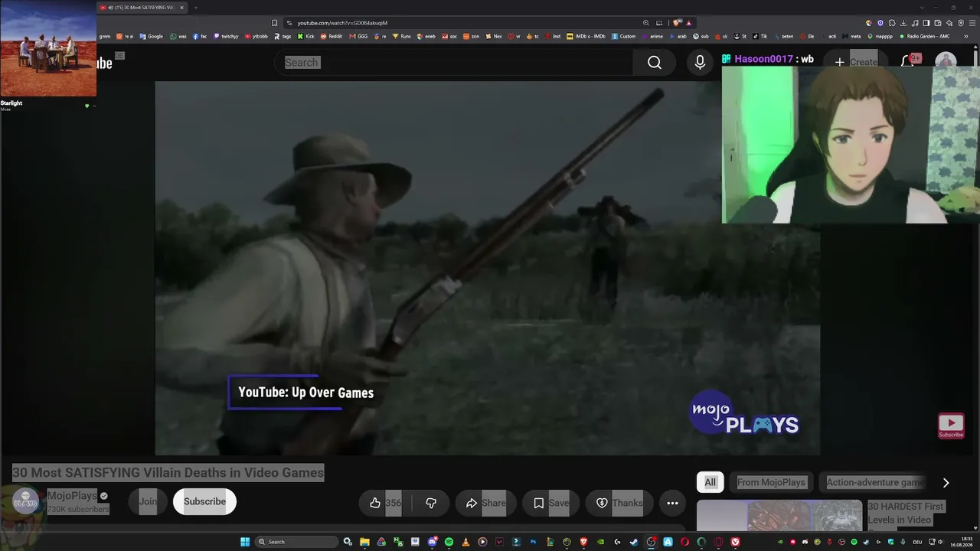The height and width of the screenshot is (551, 980).
Task: Show more filter chips with right arrow
Action: pyautogui.click(x=946, y=482)
